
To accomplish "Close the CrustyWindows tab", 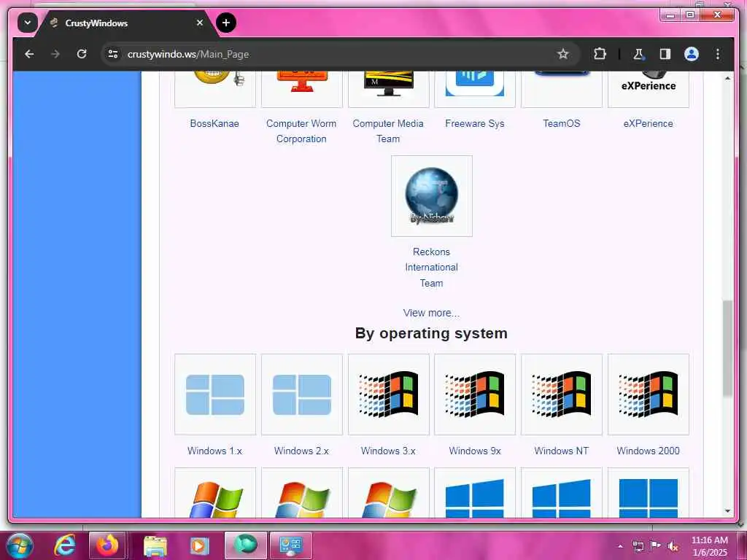I will point(200,23).
